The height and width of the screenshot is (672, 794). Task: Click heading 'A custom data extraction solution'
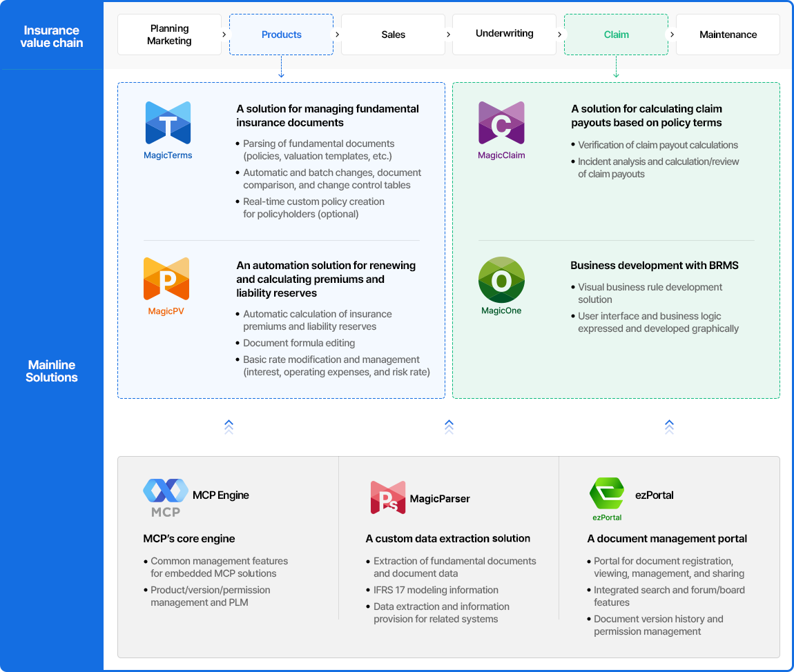click(x=447, y=539)
